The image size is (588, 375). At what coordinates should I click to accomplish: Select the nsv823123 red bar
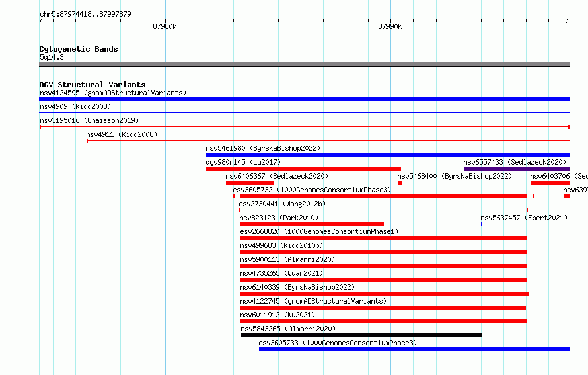pyautogui.click(x=312, y=224)
